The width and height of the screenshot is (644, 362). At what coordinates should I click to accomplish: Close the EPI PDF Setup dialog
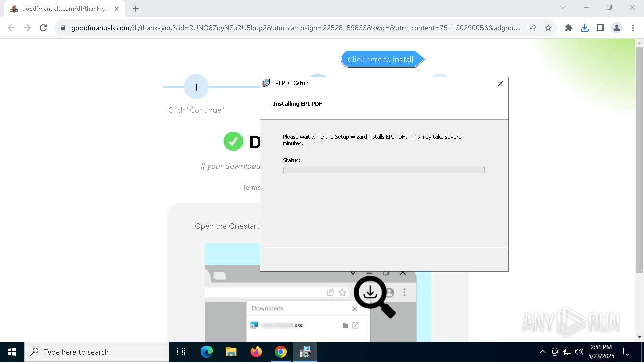click(500, 83)
